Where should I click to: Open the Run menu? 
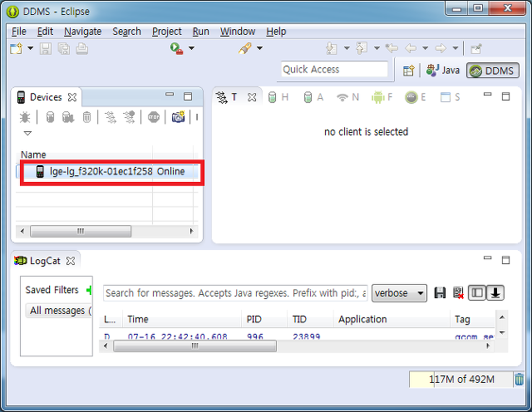(201, 32)
